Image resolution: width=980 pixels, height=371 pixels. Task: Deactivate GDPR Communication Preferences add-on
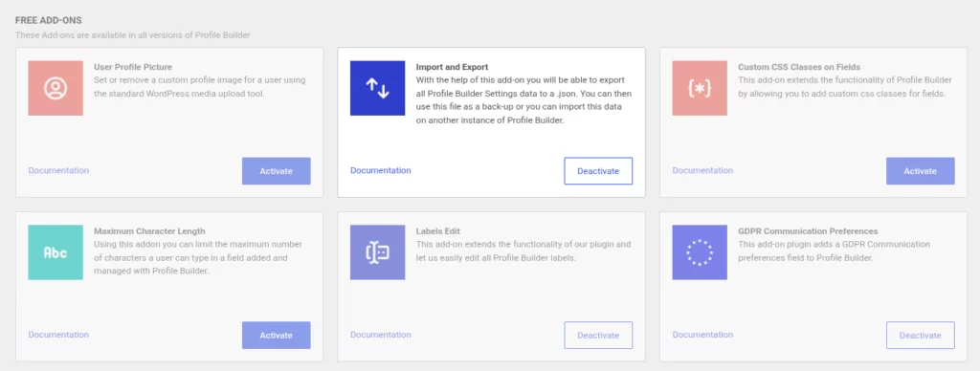[x=921, y=336]
